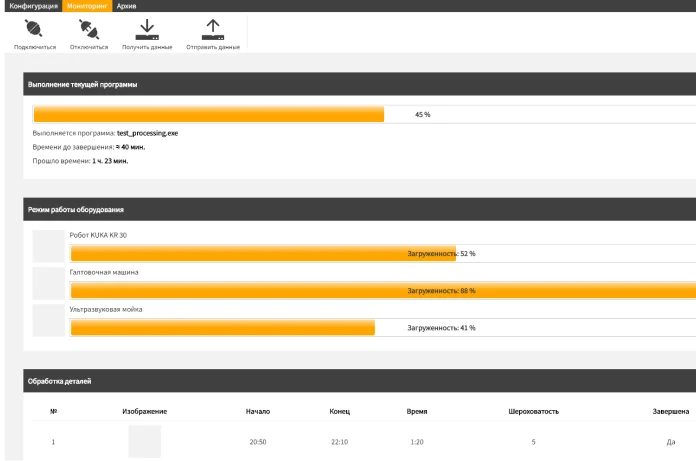Click the Ультразвуковая мойка label
Image resolution: width=696 pixels, height=461 pixels.
click(x=106, y=309)
